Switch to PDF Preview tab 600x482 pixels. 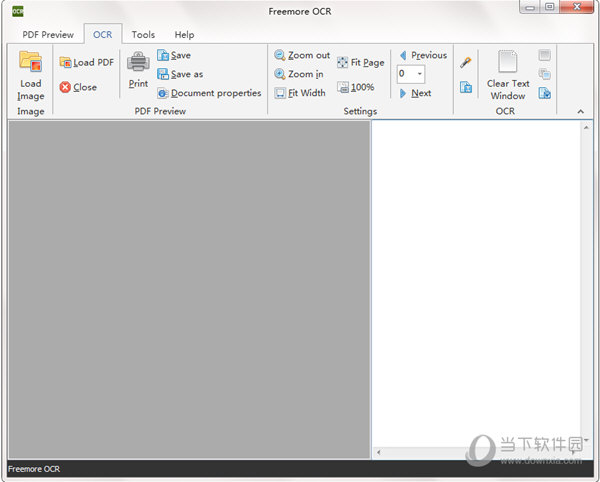pyautogui.click(x=48, y=34)
